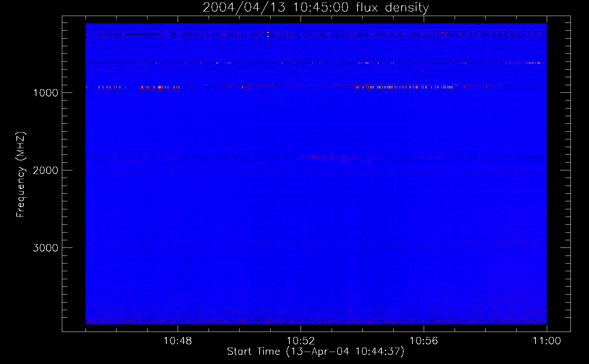Viewport: 589px width, 364px height.
Task: Click the 11:00 time tick label
Action: (x=547, y=341)
